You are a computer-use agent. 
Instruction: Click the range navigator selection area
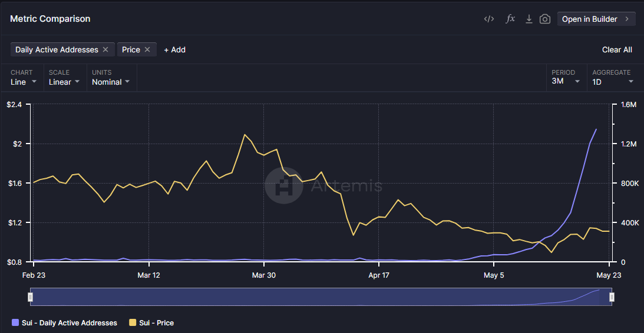coord(321,297)
